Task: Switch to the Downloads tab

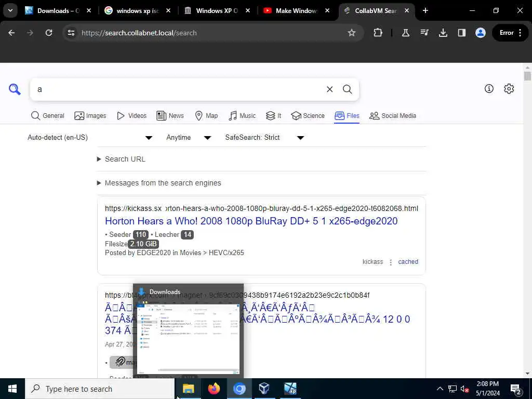Action: 58,10
